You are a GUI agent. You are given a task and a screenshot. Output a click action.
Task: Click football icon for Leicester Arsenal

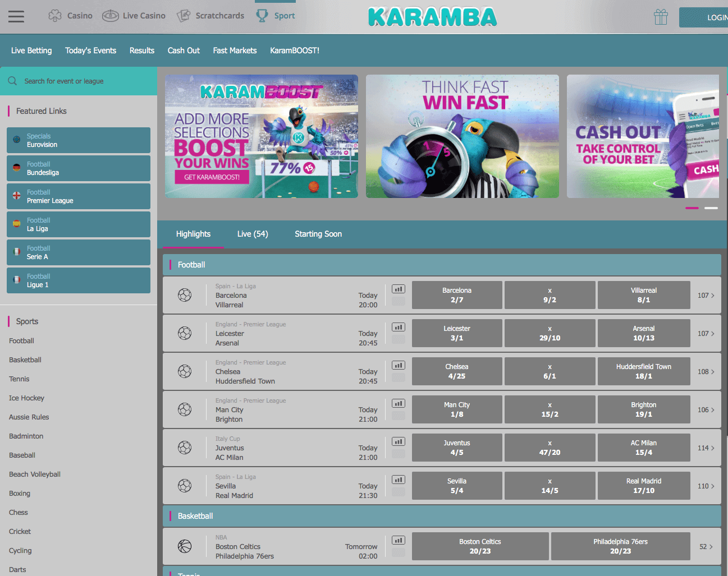pyautogui.click(x=185, y=333)
